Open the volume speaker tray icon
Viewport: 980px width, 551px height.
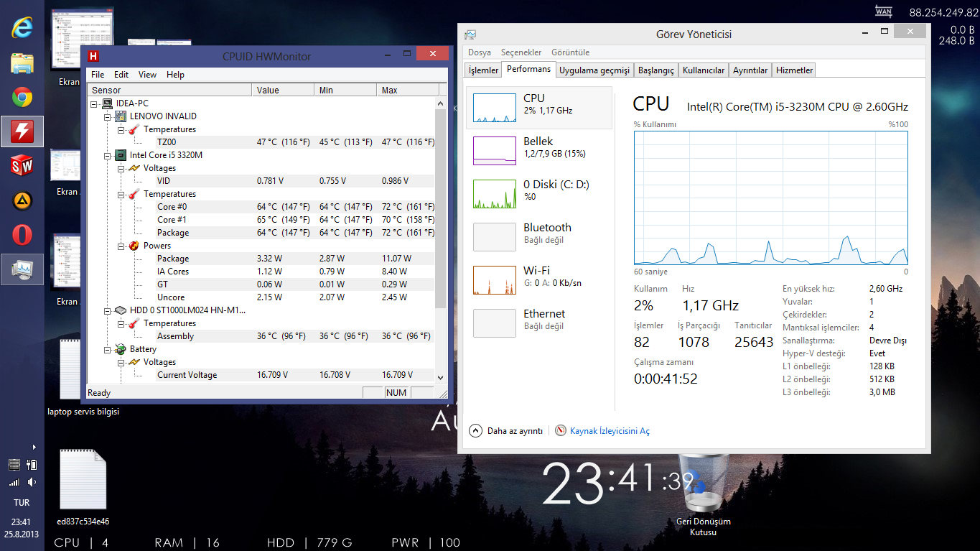pyautogui.click(x=32, y=482)
